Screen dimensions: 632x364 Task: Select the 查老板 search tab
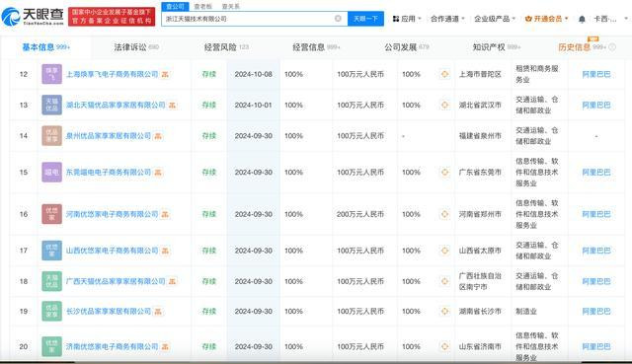coord(202,7)
